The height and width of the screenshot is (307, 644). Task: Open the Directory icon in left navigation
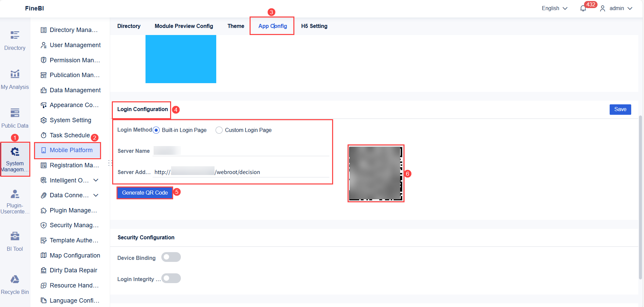(x=15, y=35)
